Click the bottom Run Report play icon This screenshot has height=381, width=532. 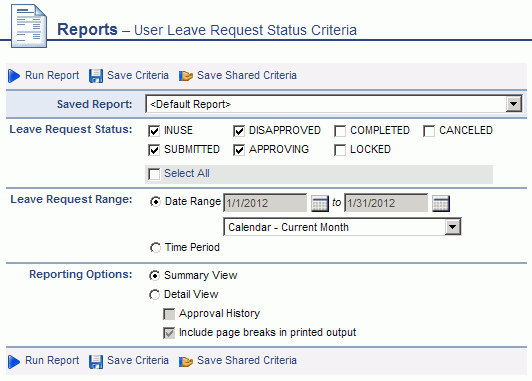[x=14, y=361]
